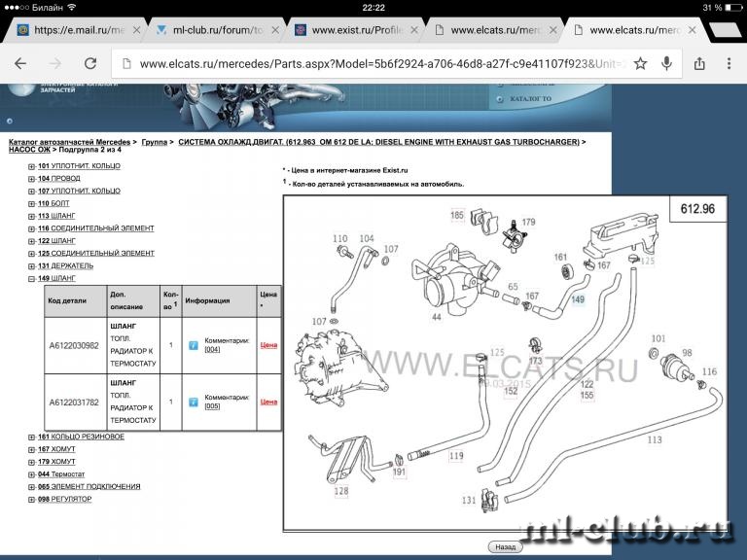Expand the 131 ДЕРЖАТЕЛЬ node
Viewport: 747px width, 560px height.
32,265
